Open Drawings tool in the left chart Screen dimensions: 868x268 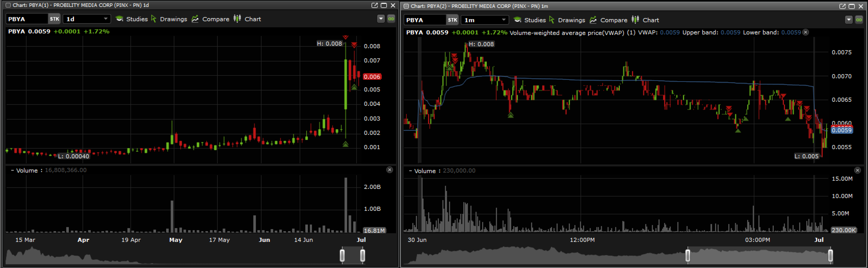[169, 19]
